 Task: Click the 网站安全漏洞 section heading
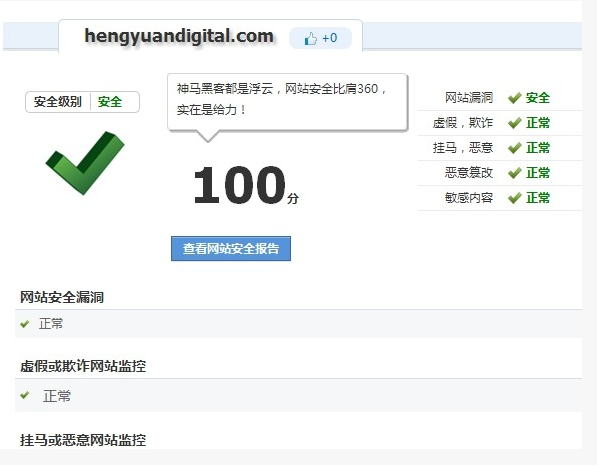62,297
